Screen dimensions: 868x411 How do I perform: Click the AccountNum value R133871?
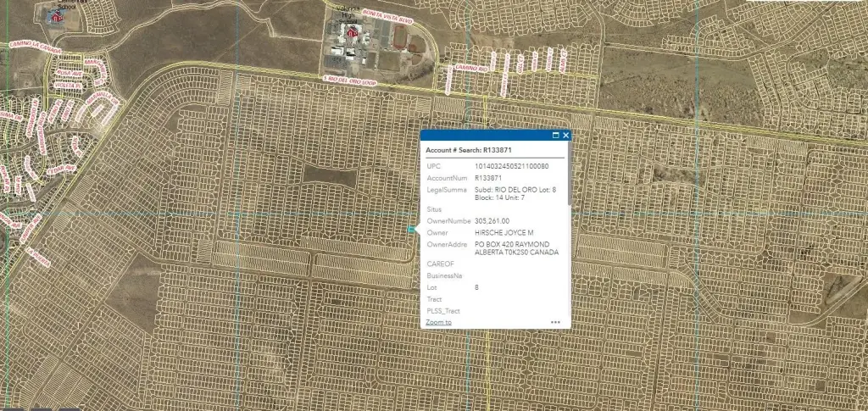tap(489, 178)
